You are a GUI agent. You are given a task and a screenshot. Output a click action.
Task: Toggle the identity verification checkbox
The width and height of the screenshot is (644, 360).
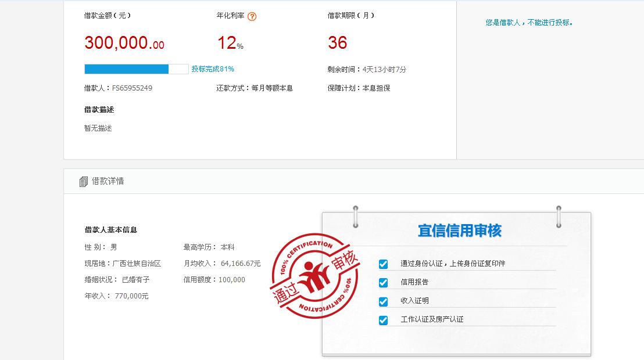coord(383,264)
